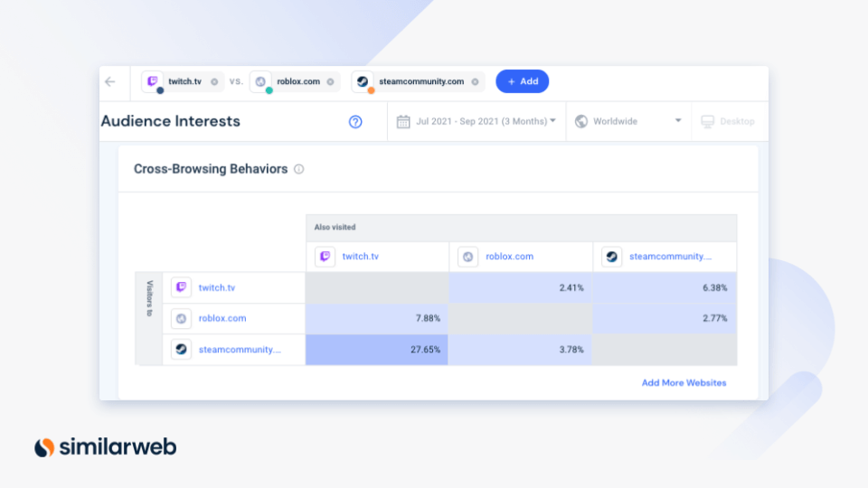This screenshot has height=488, width=868.
Task: Remove steamcommunity.com from the comparison
Action: (474, 81)
